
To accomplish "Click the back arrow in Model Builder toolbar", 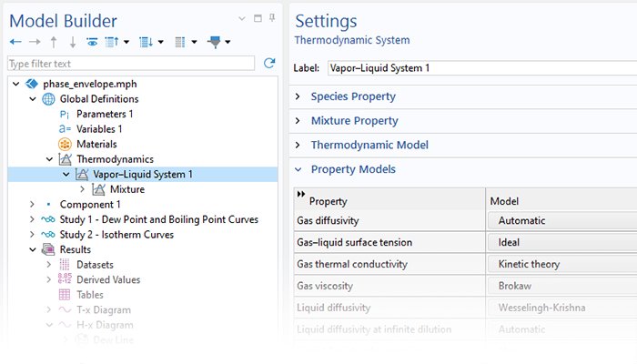I will click(x=15, y=42).
